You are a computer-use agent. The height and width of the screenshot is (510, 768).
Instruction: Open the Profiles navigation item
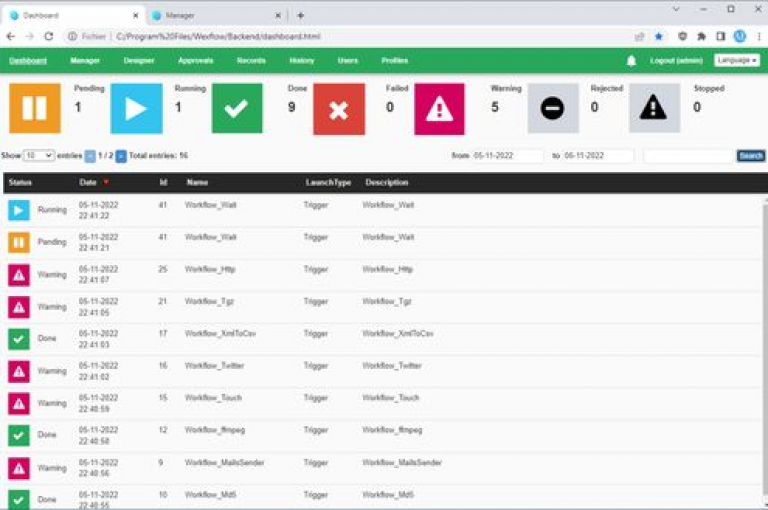(x=395, y=61)
